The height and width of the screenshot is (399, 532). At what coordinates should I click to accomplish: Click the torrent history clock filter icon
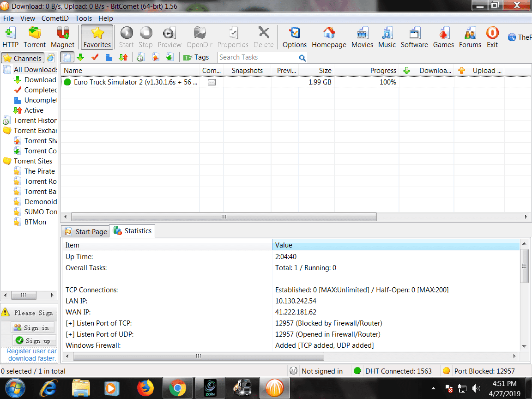(x=140, y=57)
